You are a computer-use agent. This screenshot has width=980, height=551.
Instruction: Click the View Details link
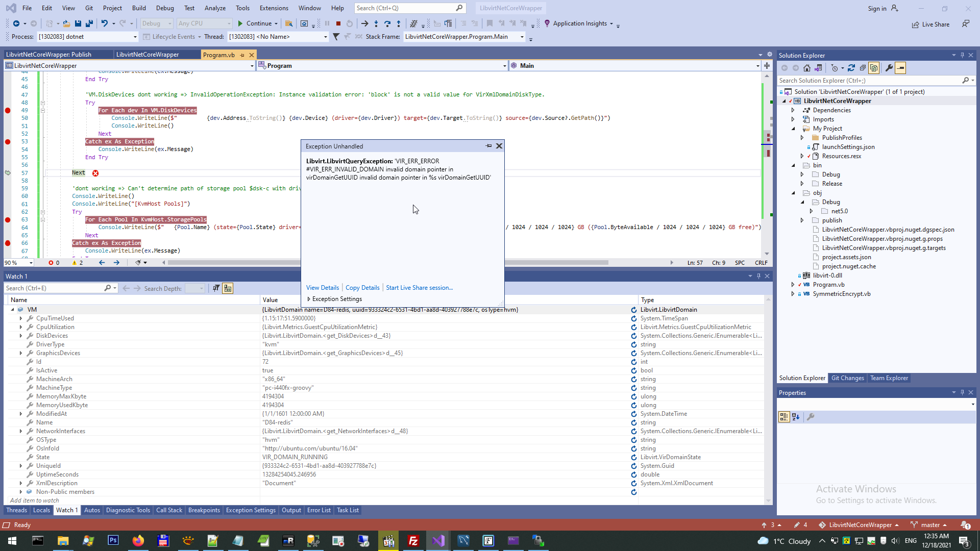click(323, 288)
